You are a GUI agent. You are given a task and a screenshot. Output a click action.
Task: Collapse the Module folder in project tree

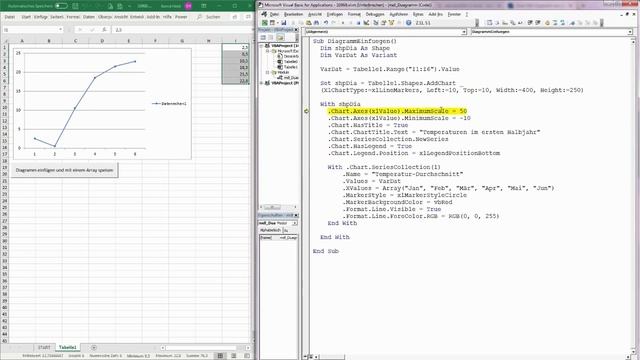click(268, 72)
